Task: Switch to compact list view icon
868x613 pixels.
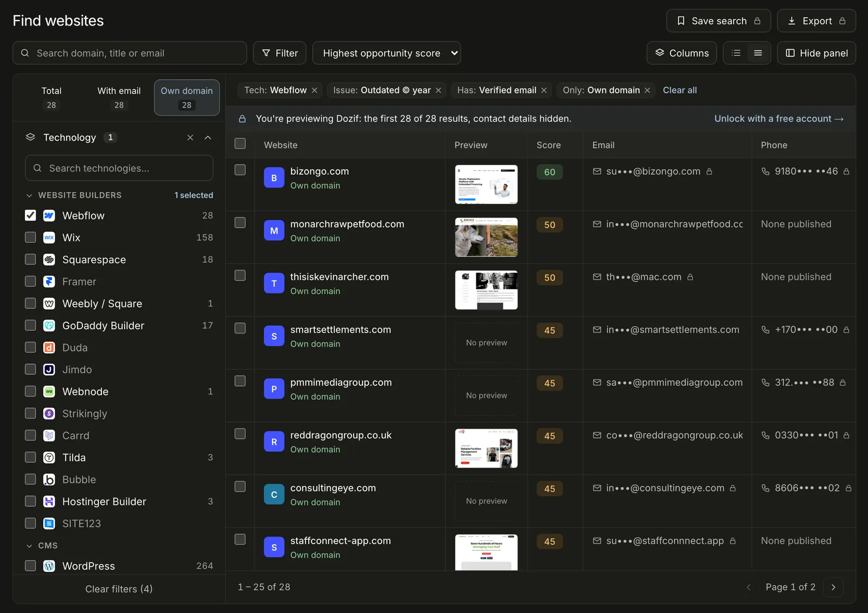Action: pos(736,53)
